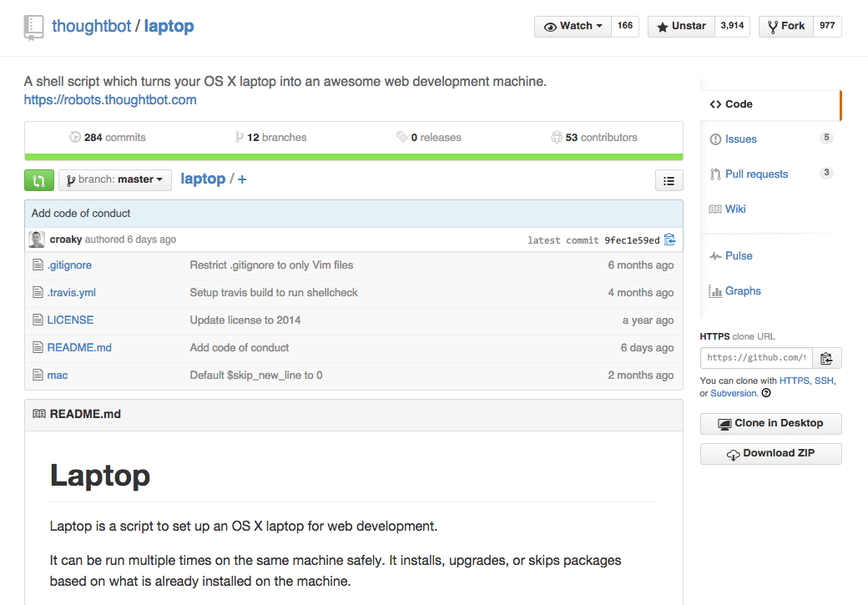
Task: Select the HTTPS clone URL text field
Action: pyautogui.click(x=755, y=358)
